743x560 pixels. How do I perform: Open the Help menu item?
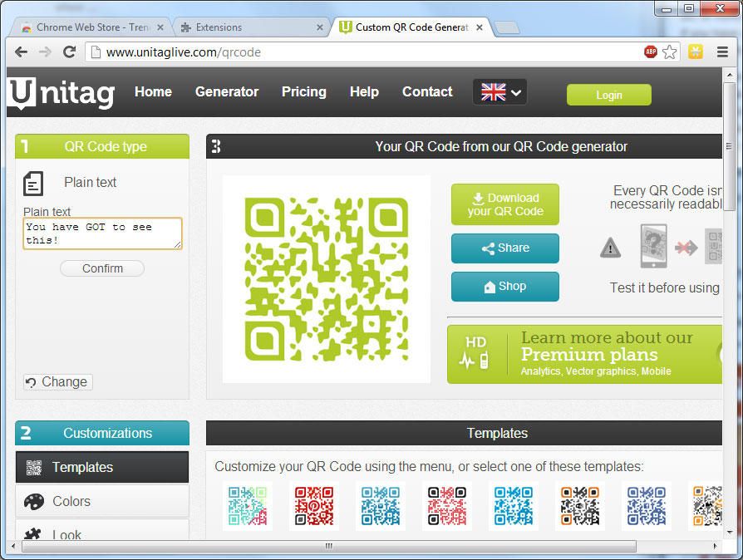click(364, 92)
